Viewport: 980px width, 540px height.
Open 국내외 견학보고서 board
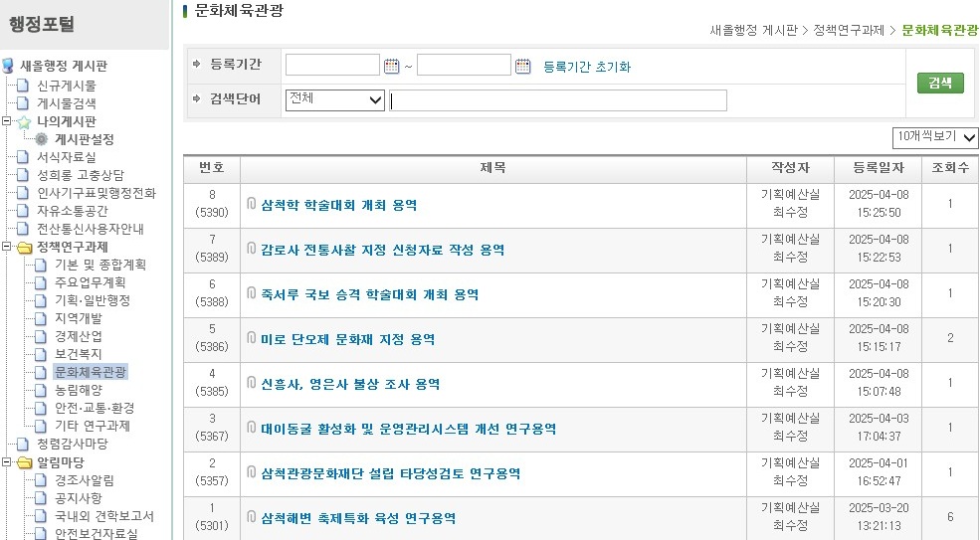[104, 516]
